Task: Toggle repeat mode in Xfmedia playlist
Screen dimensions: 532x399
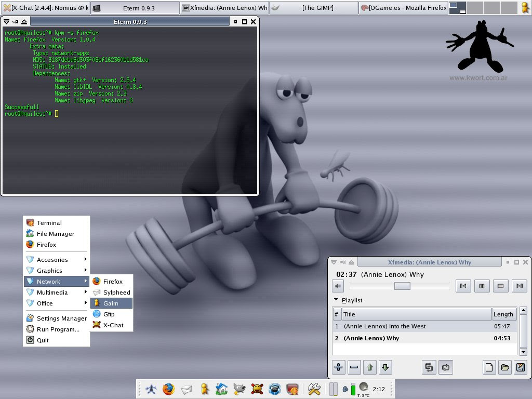Action: pyautogui.click(x=445, y=367)
